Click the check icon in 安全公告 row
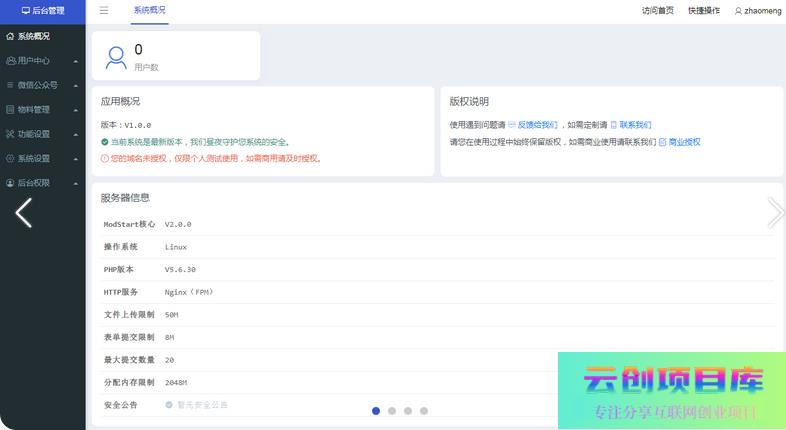786x430 pixels. click(x=169, y=405)
